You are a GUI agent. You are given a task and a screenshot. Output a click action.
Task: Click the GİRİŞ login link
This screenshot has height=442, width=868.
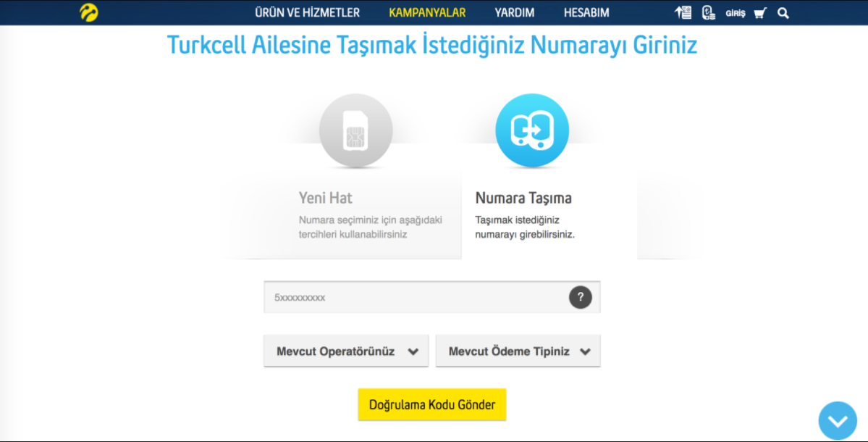pyautogui.click(x=735, y=13)
